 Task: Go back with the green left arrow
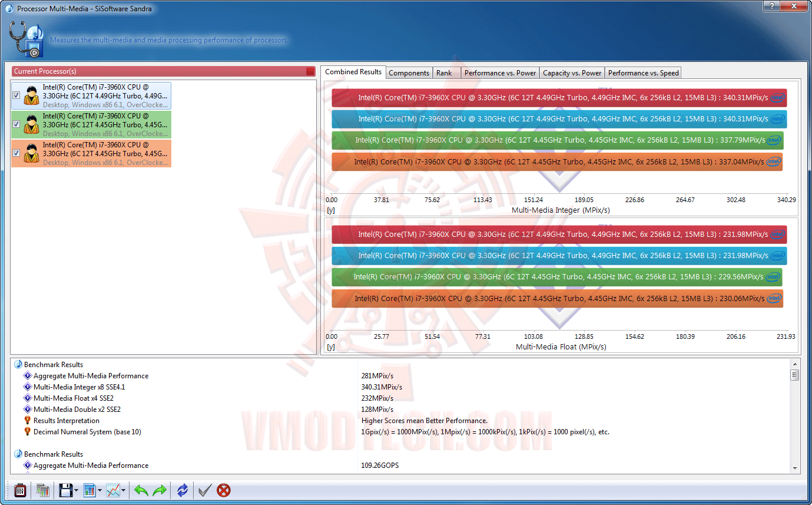tap(141, 490)
